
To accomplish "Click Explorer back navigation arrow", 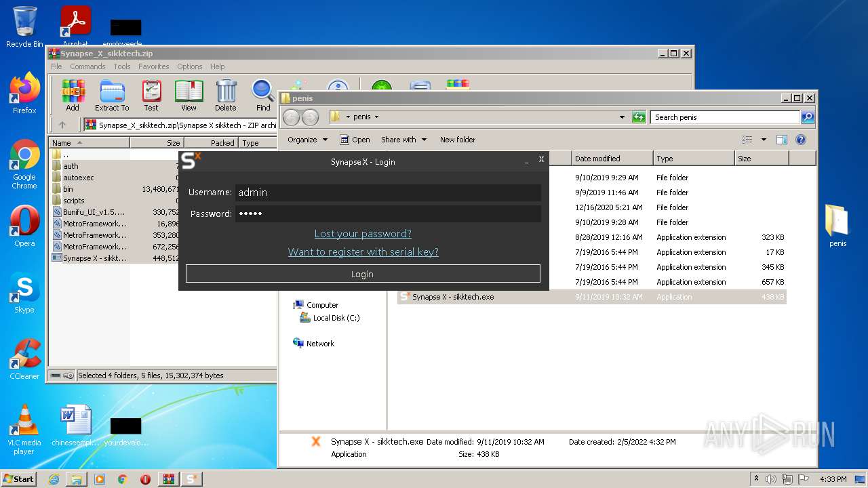I will [x=292, y=117].
